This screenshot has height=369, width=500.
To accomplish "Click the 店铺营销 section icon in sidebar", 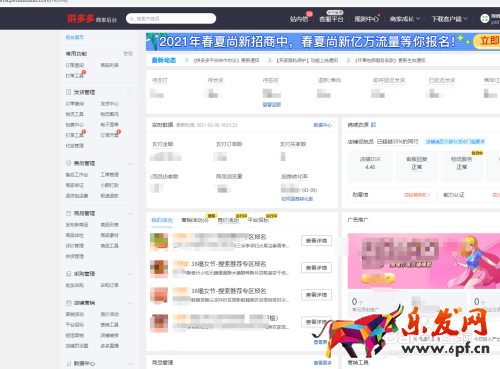I will tap(69, 303).
